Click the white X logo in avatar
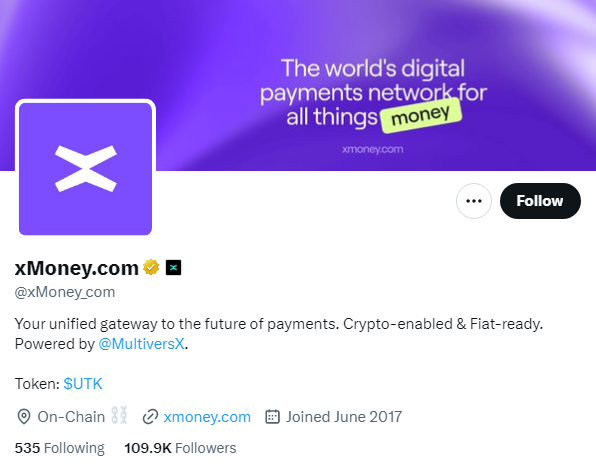Viewport: 596px width, 466px height. (86, 168)
